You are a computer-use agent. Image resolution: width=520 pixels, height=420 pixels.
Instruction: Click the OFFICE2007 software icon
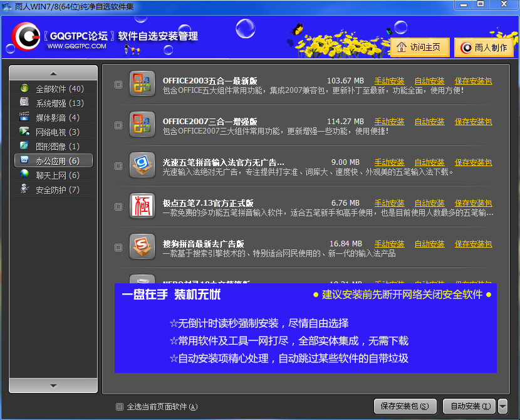click(x=142, y=124)
